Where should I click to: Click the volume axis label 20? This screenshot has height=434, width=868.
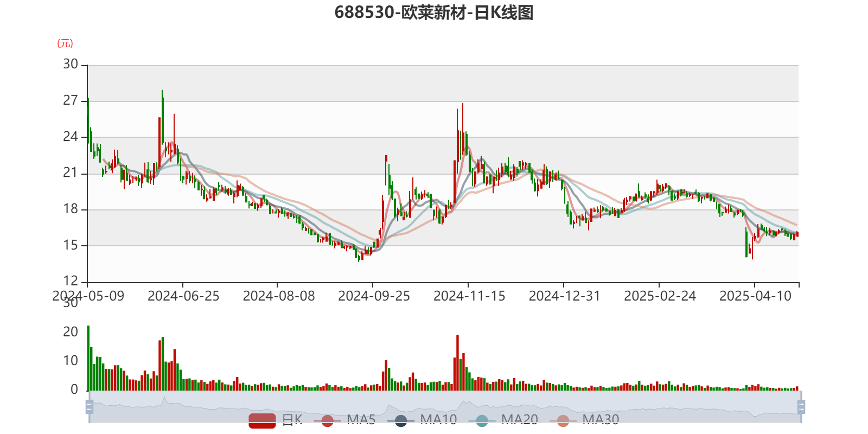tap(71, 332)
